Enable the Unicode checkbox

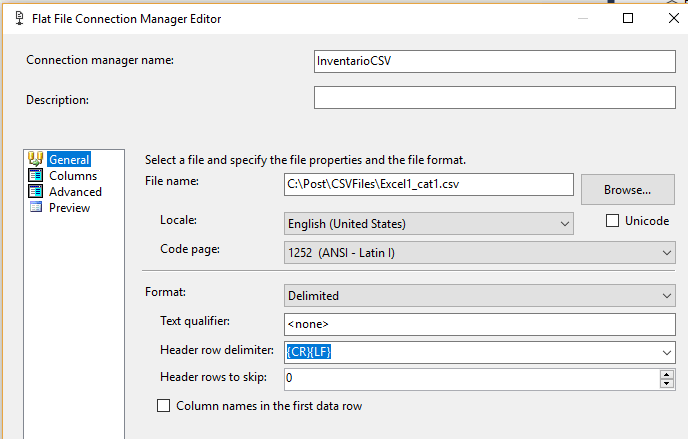[612, 221]
